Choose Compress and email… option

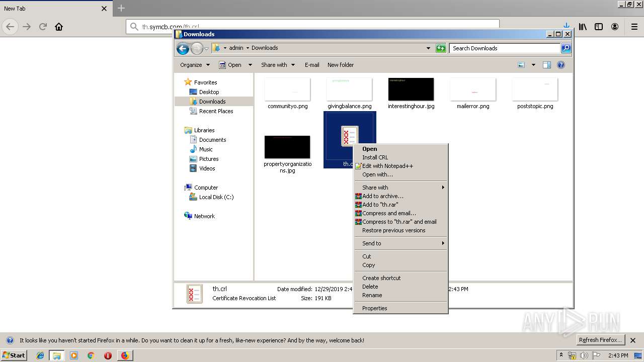click(400, 213)
